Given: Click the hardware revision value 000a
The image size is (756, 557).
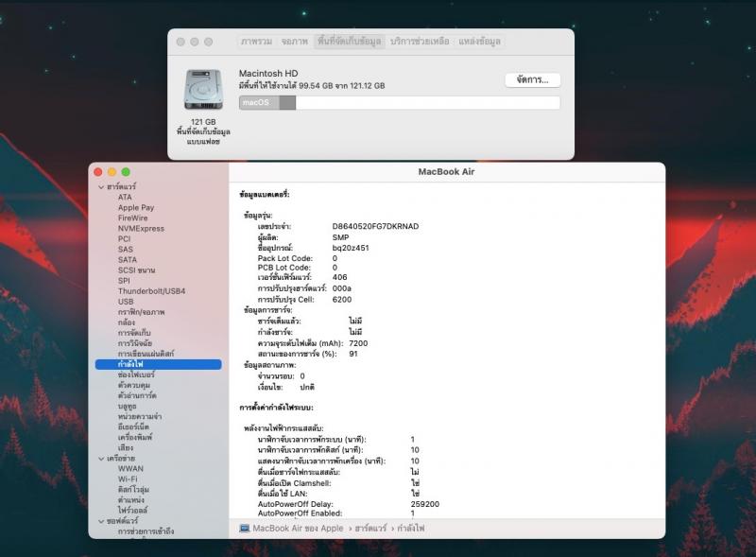Looking at the screenshot, I should (342, 288).
